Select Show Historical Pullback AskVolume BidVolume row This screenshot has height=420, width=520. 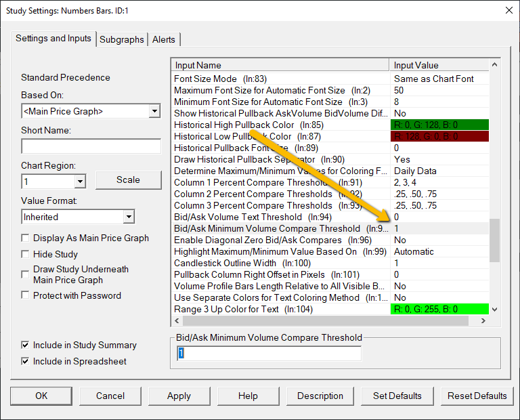click(x=330, y=113)
